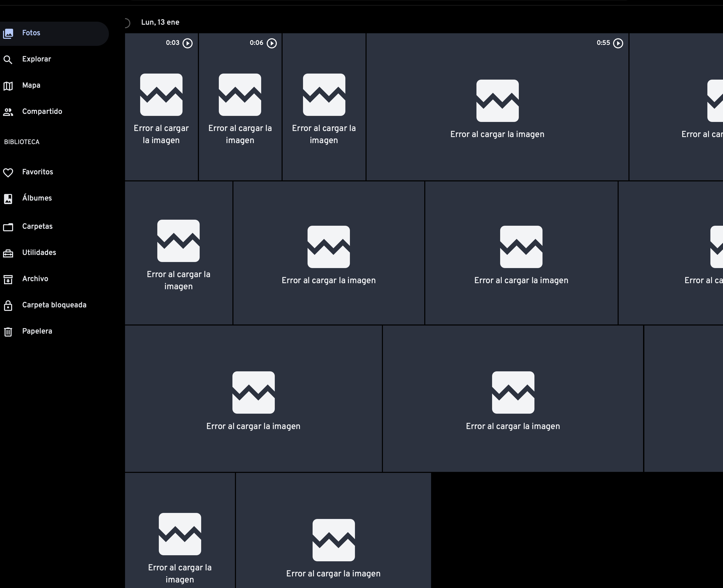Switch to the Fotos section
The height and width of the screenshot is (588, 723).
click(32, 33)
